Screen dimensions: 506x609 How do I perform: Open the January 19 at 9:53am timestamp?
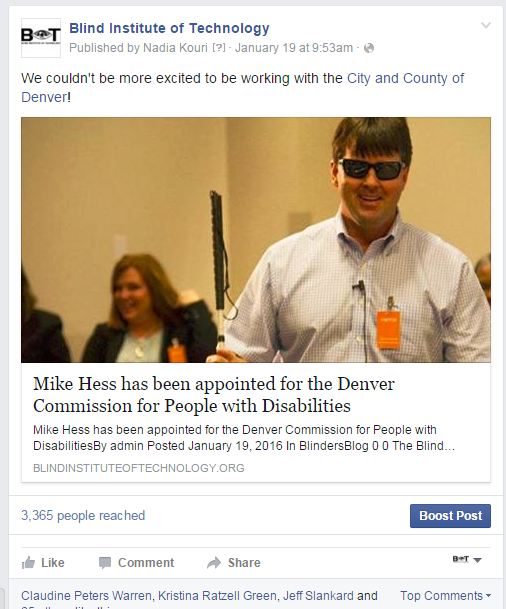click(x=294, y=48)
